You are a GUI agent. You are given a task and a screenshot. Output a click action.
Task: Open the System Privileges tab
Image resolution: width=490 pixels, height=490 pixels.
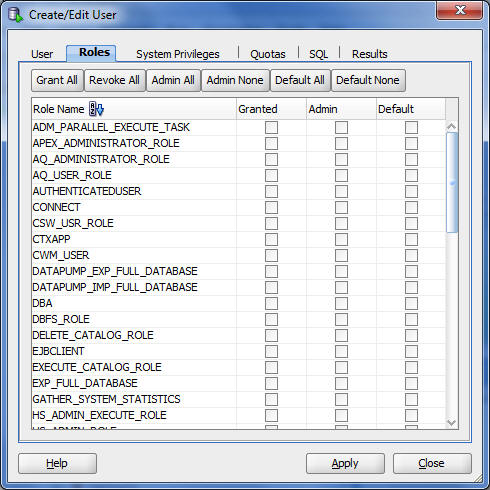(x=178, y=54)
